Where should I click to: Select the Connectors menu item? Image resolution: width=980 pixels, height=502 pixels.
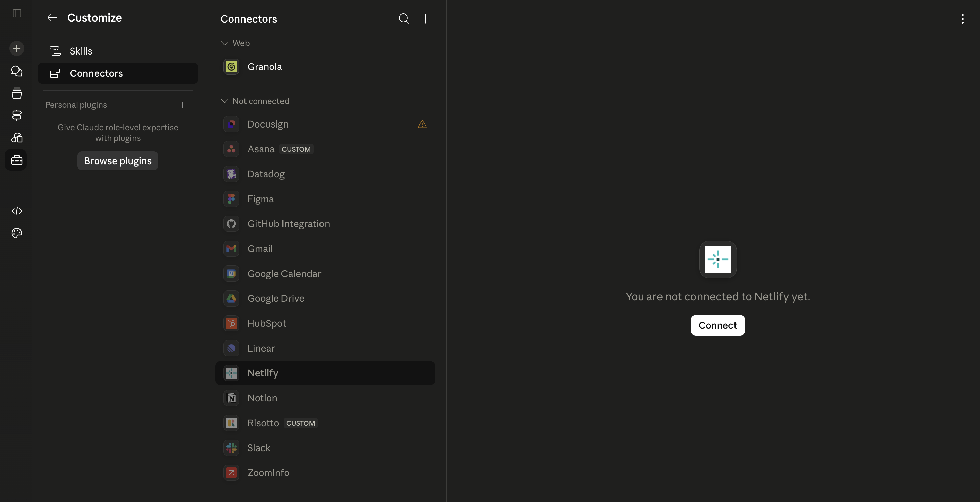[118, 73]
